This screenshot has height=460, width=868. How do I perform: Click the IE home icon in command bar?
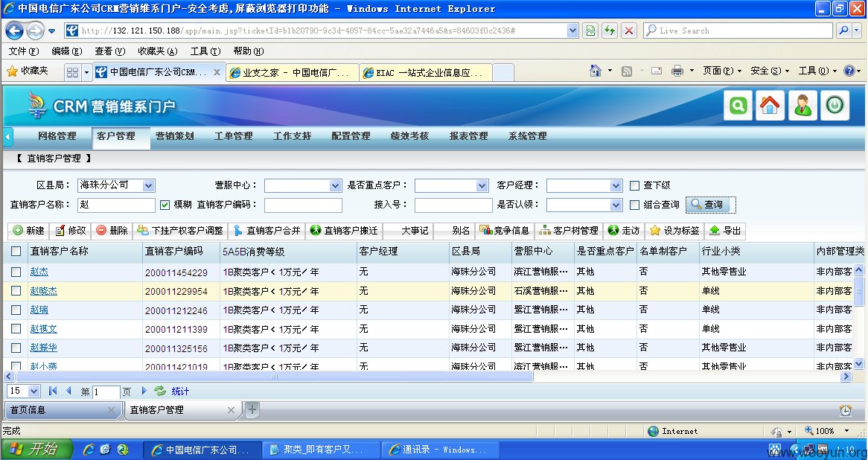click(x=596, y=70)
